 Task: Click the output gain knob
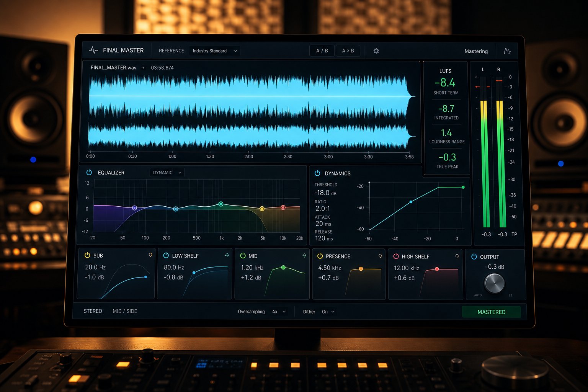pyautogui.click(x=494, y=283)
